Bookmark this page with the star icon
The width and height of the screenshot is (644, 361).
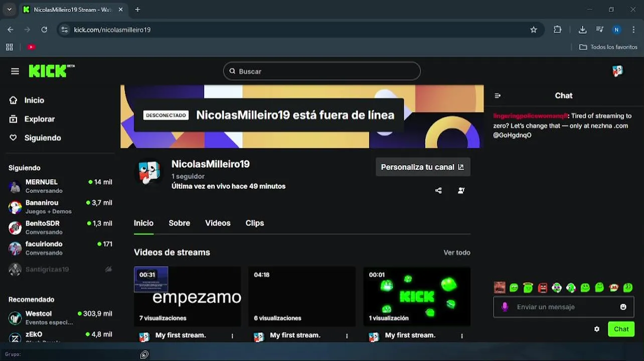(534, 30)
